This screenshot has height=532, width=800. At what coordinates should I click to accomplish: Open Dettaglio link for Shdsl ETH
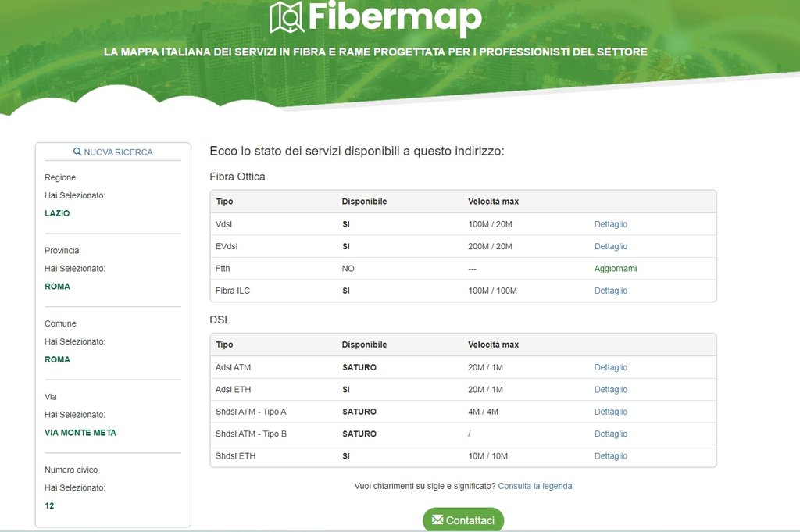click(611, 456)
